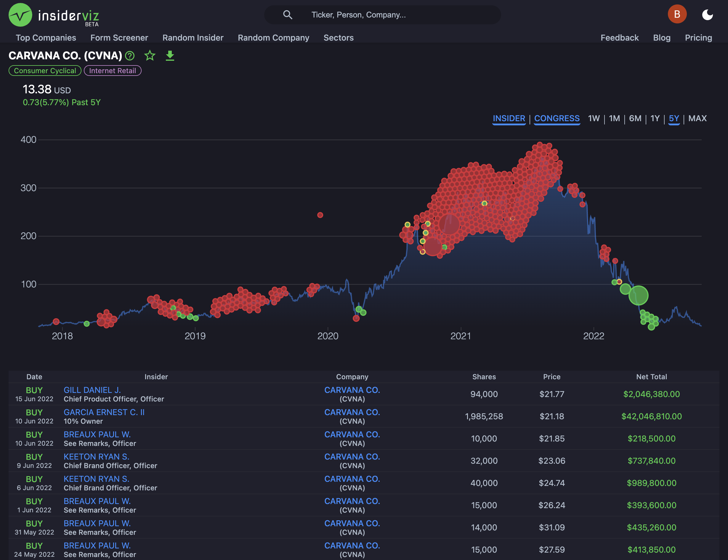Toggle dark mode moon icon

(x=707, y=15)
